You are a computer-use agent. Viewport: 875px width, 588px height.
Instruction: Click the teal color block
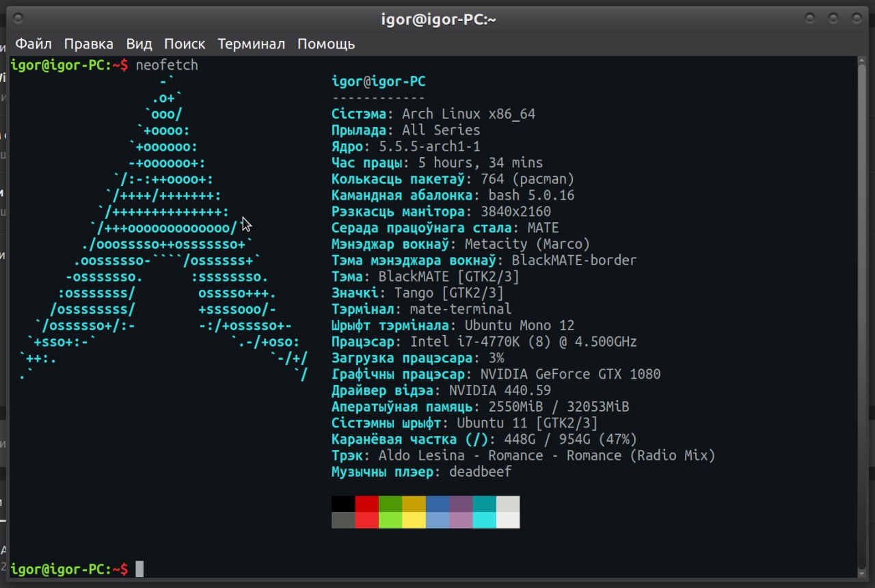click(484, 504)
